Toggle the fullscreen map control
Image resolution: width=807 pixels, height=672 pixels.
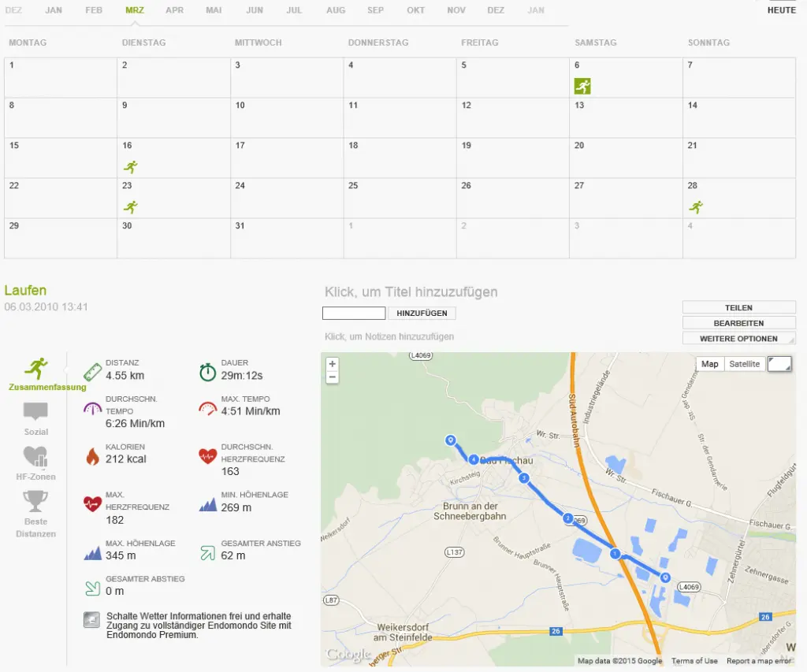[x=779, y=363]
